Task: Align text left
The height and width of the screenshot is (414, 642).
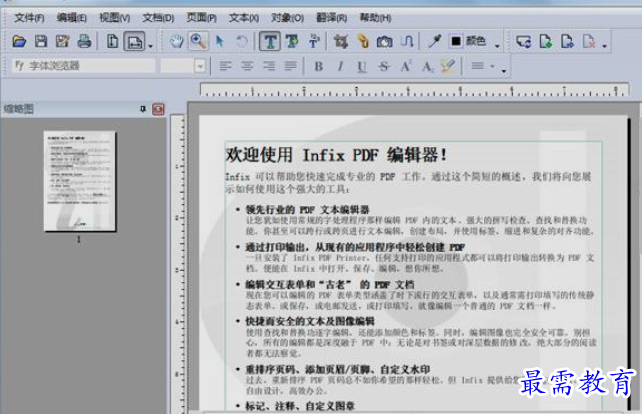Action: pos(225,66)
